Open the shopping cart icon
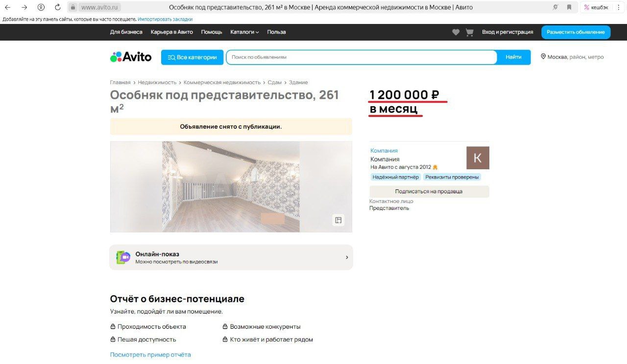The height and width of the screenshot is (364, 627). (469, 32)
